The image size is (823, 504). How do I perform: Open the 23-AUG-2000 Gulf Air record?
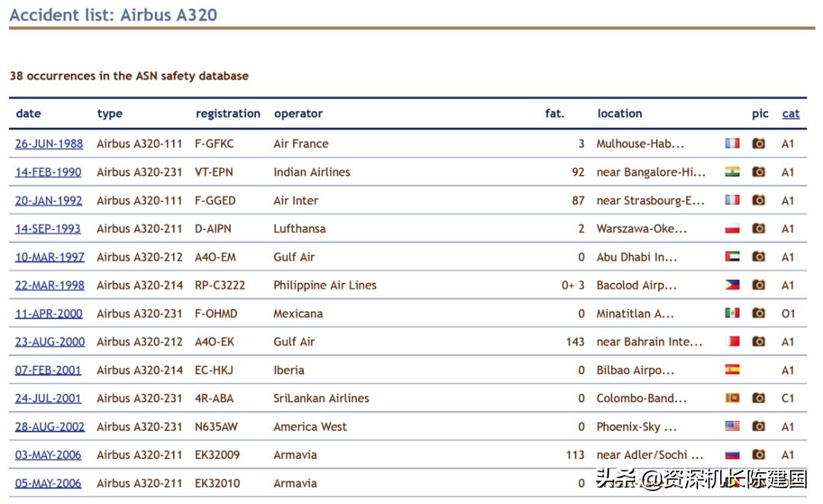50,342
